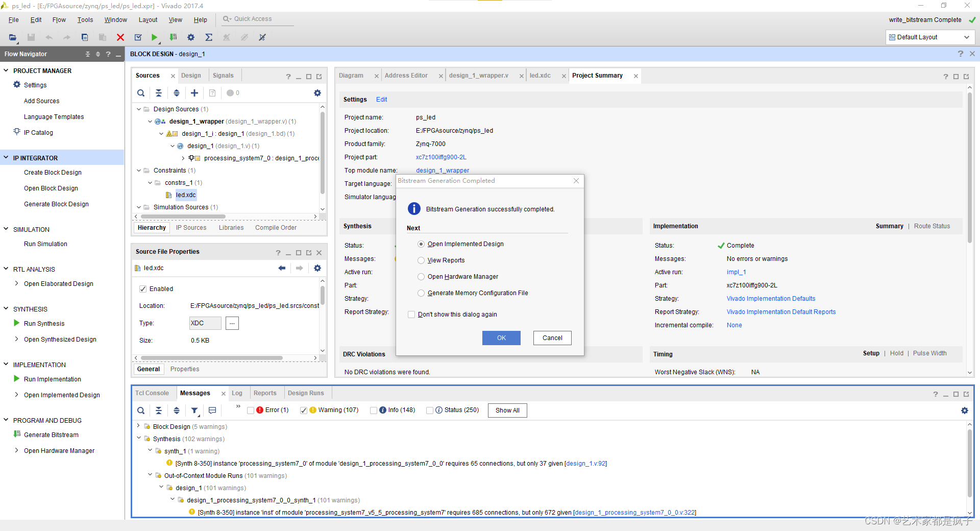
Task: Click the unplug/disconnect toolbar icon
Action: pos(262,37)
